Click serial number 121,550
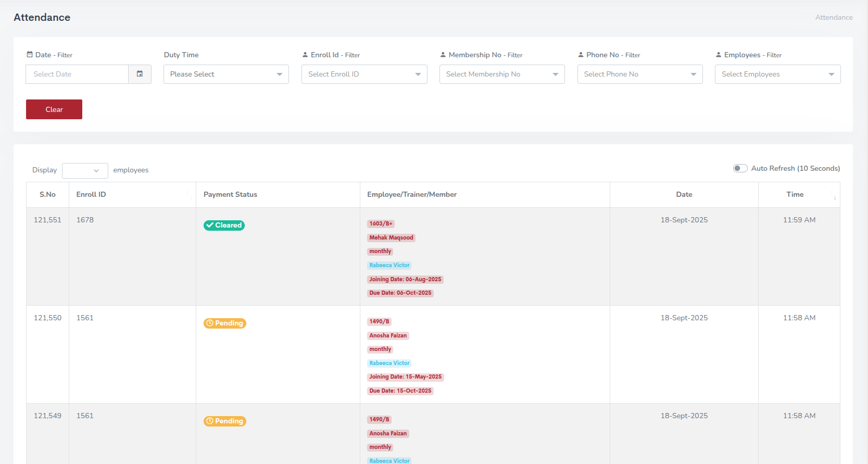Screen dimensions: 868x464 point(47,318)
